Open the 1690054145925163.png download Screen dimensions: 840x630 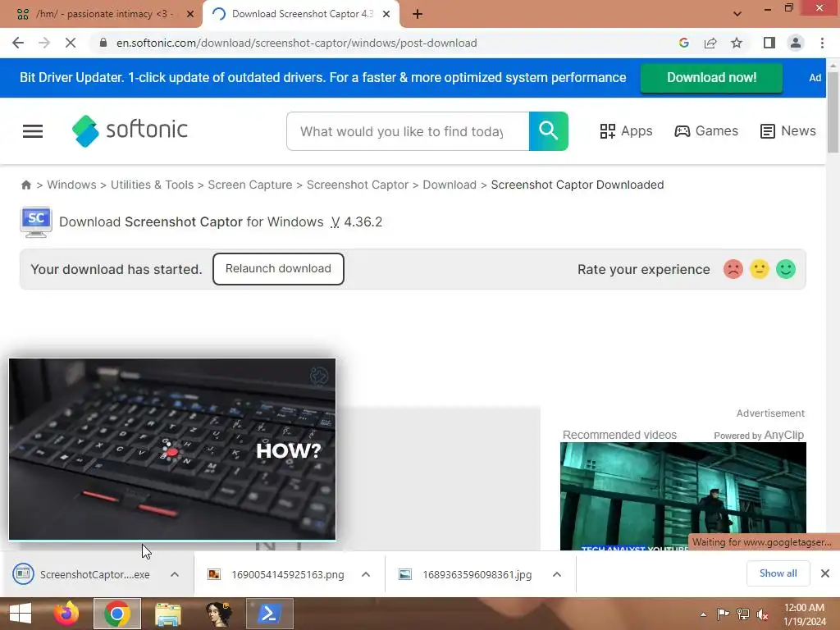[277, 574]
